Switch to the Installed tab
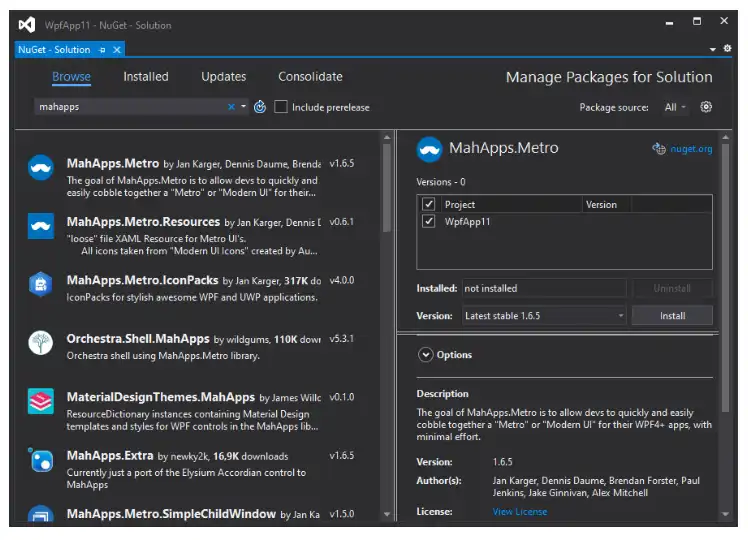The image size is (748, 540). pos(146,77)
